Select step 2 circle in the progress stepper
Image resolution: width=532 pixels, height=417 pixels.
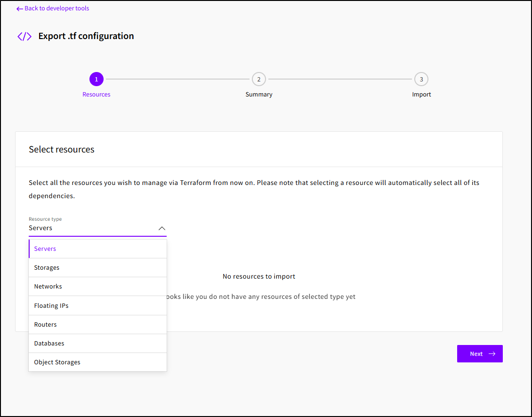coord(258,79)
